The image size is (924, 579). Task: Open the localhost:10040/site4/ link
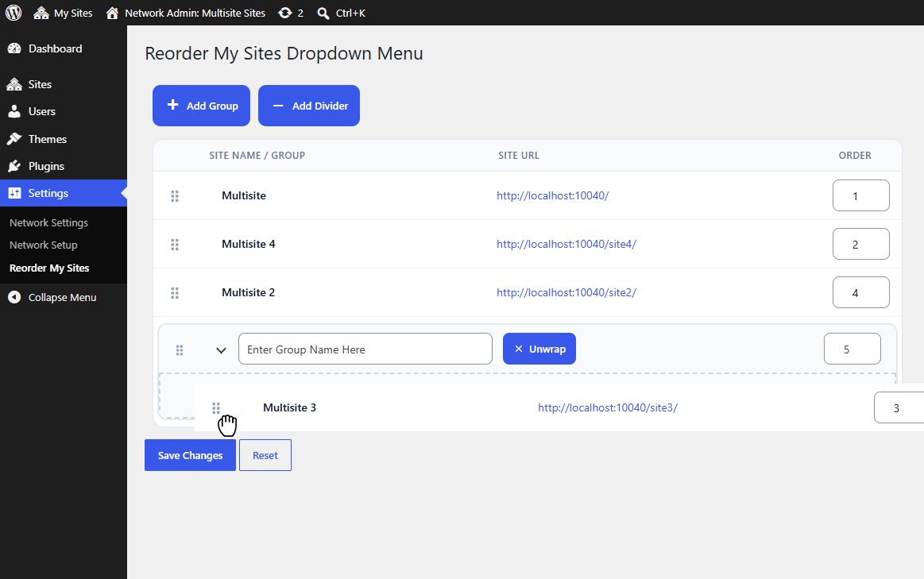(566, 244)
